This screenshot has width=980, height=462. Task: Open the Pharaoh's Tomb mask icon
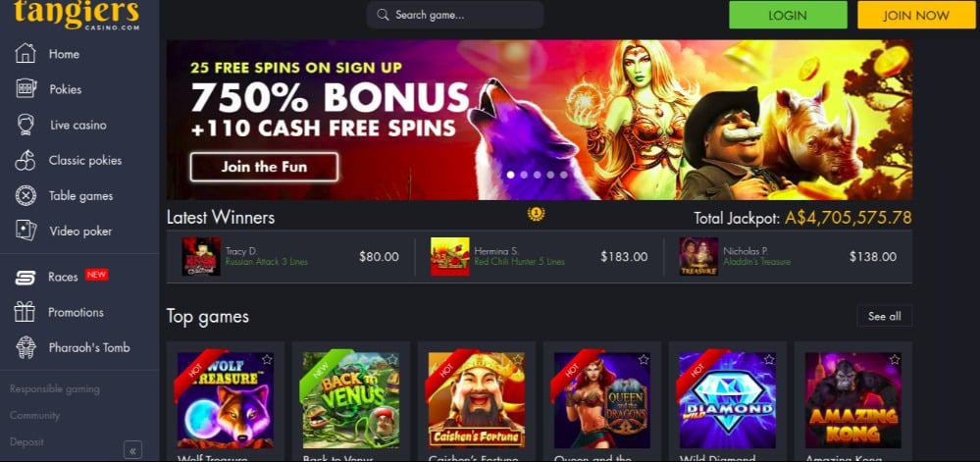(x=25, y=347)
